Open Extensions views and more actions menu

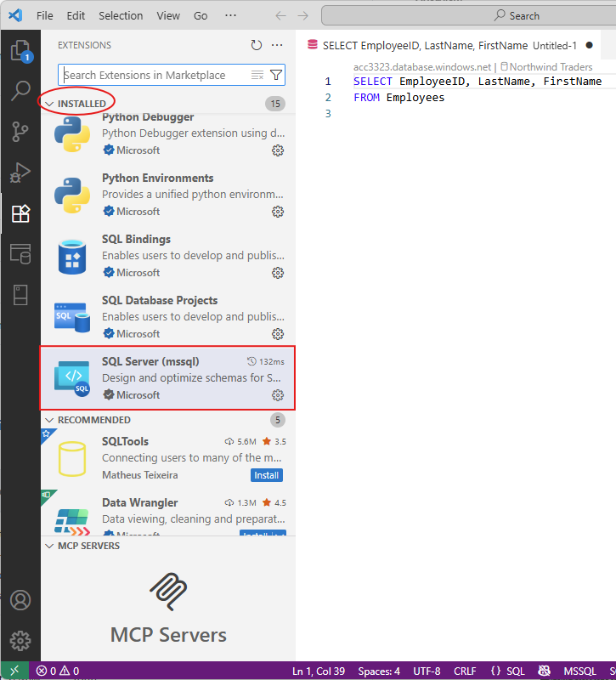[x=277, y=45]
